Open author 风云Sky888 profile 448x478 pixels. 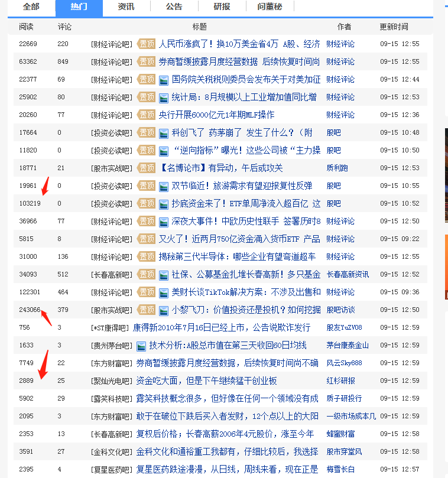[x=344, y=363]
